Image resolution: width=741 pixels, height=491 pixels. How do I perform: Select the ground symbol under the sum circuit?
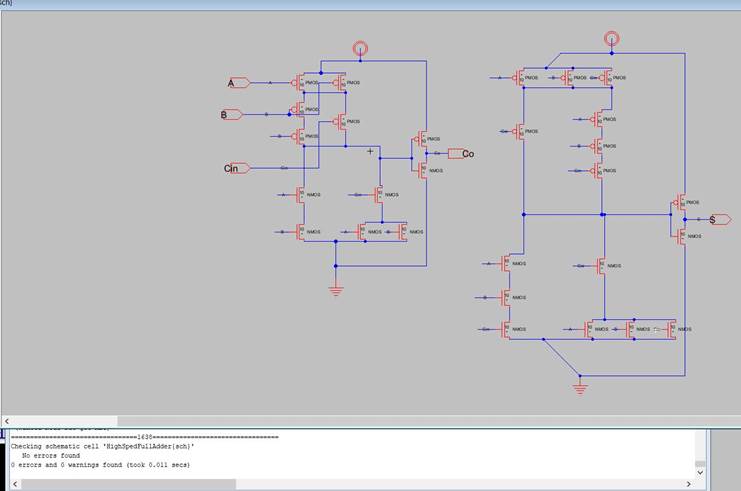click(578, 386)
